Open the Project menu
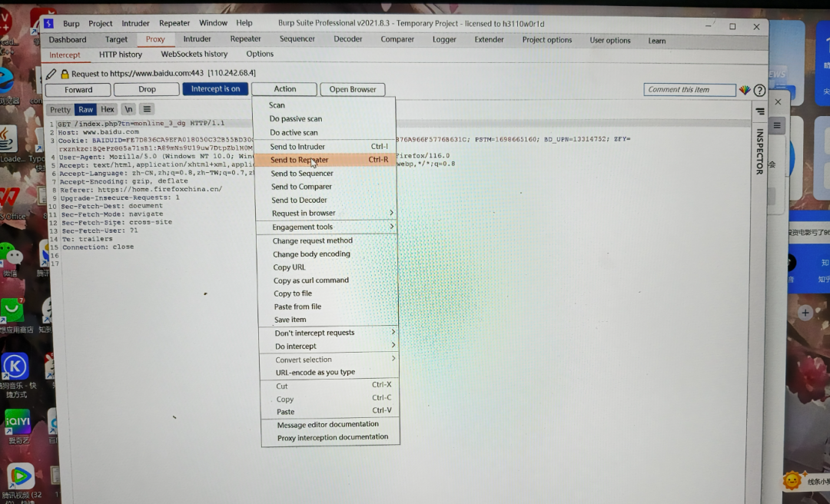This screenshot has height=504, width=830. (x=101, y=23)
